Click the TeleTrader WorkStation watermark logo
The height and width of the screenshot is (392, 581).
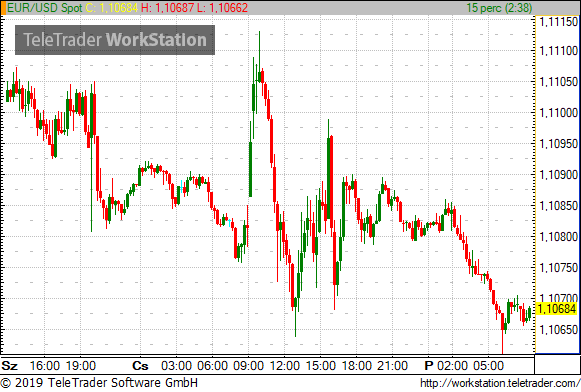click(x=115, y=40)
